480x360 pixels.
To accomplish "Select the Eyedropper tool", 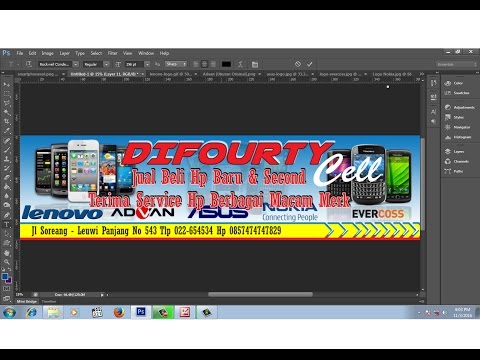I will point(7,131).
